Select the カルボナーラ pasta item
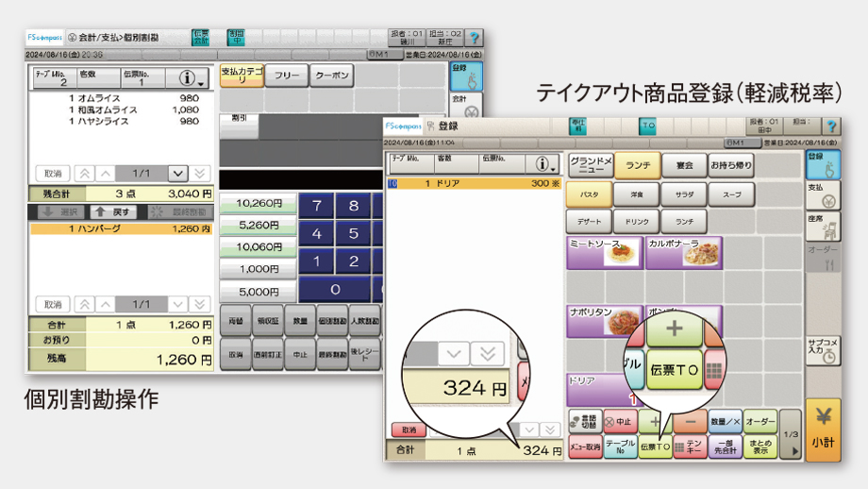 (x=684, y=253)
